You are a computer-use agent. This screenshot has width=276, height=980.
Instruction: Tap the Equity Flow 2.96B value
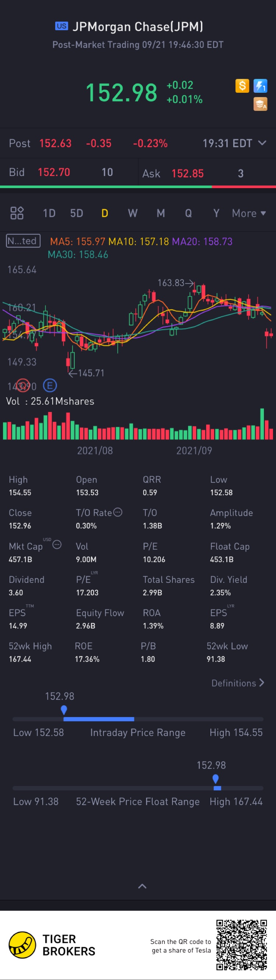85,625
